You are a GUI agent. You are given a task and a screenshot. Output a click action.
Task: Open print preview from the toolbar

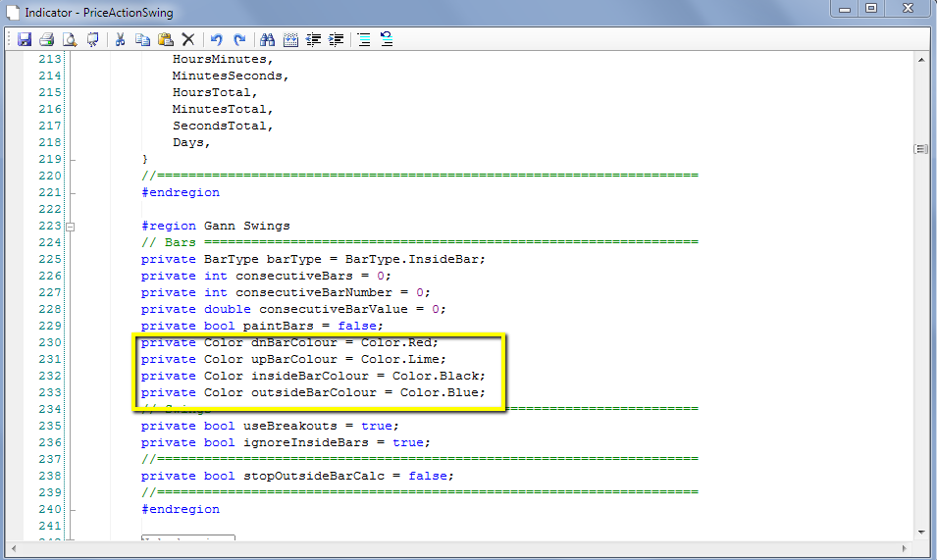point(70,39)
